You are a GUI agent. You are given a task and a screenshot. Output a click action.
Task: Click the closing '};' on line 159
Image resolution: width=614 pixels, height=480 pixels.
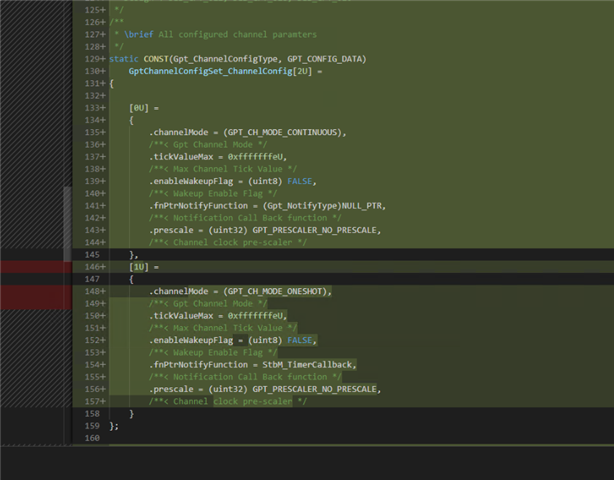point(114,426)
